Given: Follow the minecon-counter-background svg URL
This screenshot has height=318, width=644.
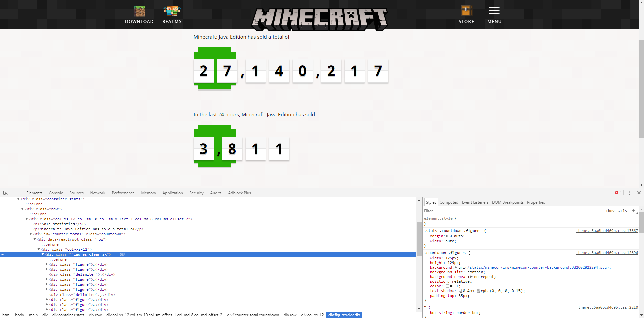Looking at the screenshot, I should click(537, 267).
